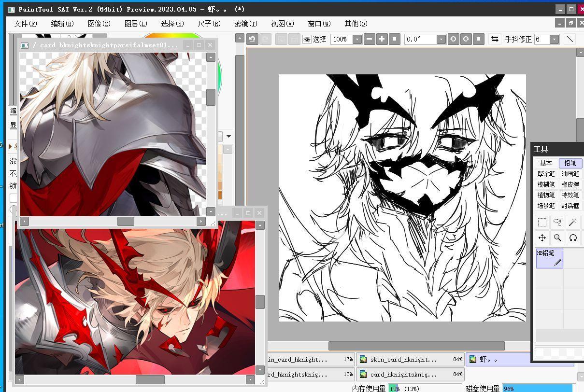Click the 手抖修正 value field
Viewport: 584px width, 392px height.
pyautogui.click(x=542, y=39)
